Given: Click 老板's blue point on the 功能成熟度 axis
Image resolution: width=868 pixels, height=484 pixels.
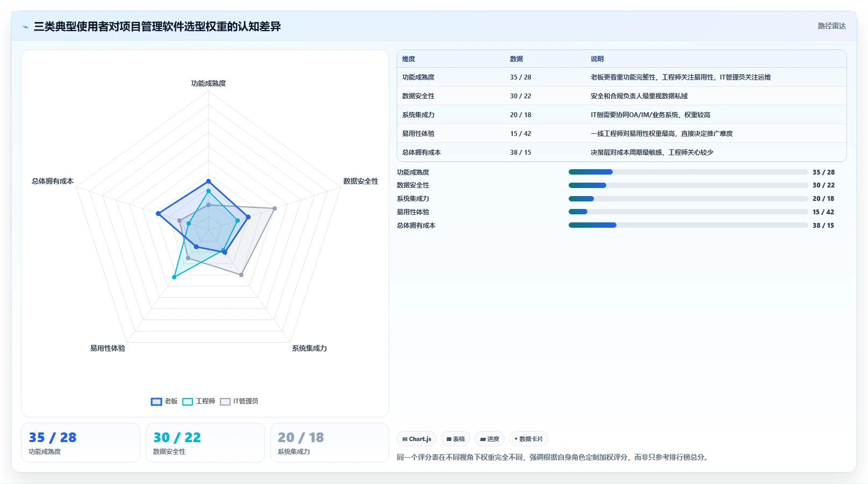Looking at the screenshot, I should point(209,182).
